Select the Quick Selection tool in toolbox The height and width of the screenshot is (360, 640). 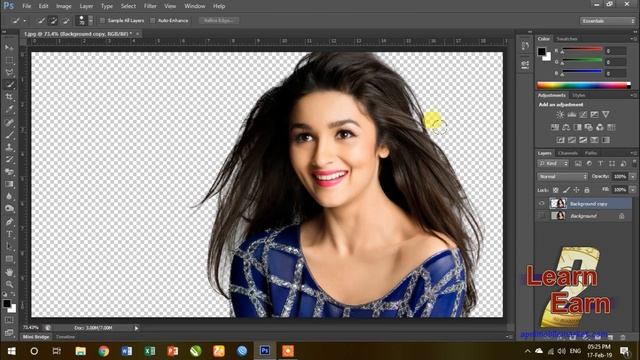coord(9,85)
